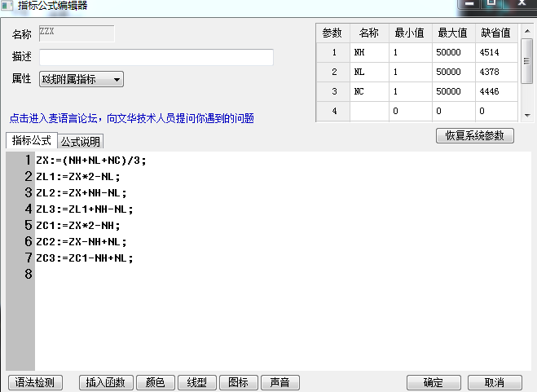Select the 指标公式 tab
Image resolution: width=537 pixels, height=392 pixels.
31,141
